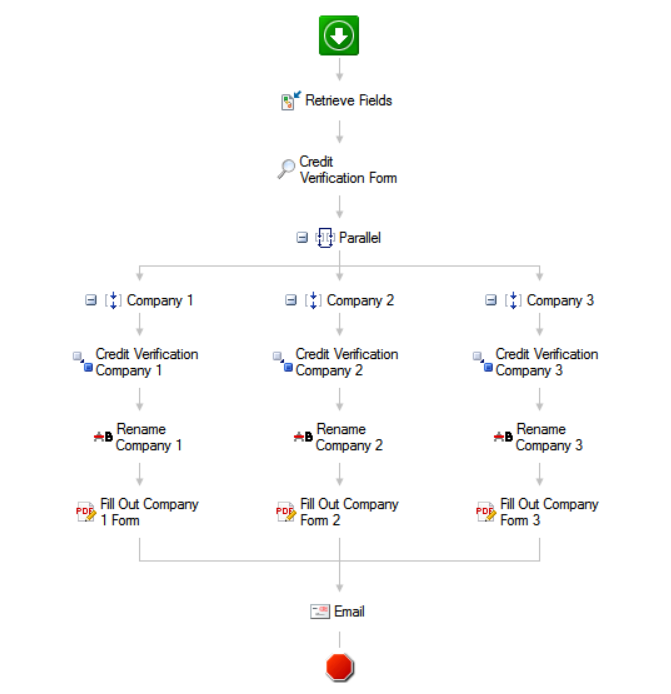Click the Retrieve Fields activity label
This screenshot has height=694, width=671.
[349, 100]
